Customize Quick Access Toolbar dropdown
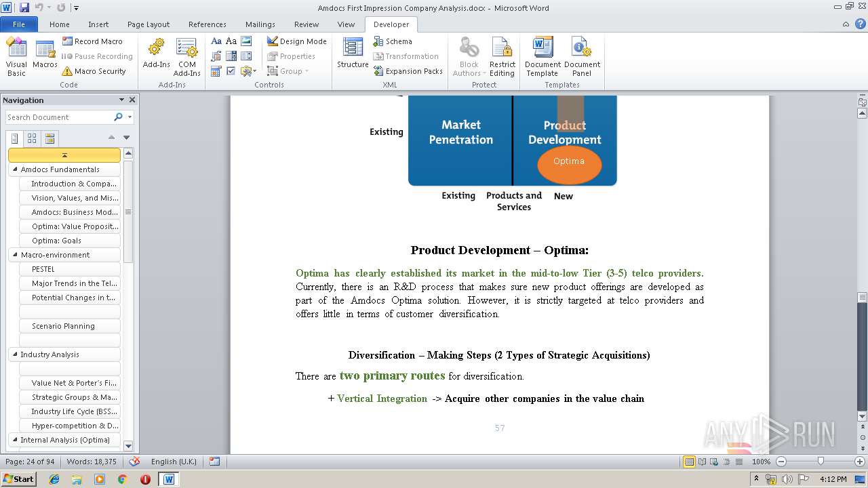 coord(77,8)
